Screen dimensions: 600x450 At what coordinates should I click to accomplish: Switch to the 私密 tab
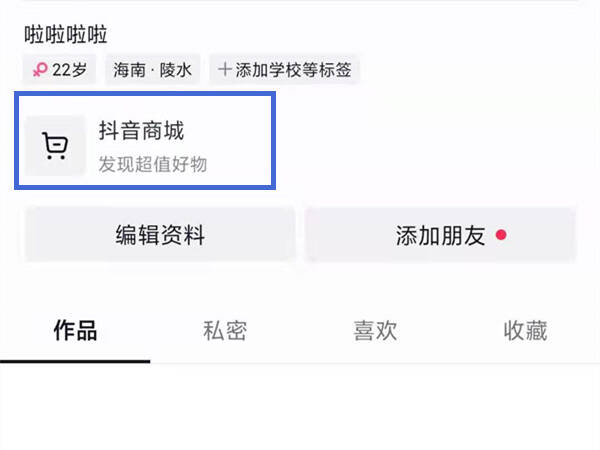click(x=225, y=331)
